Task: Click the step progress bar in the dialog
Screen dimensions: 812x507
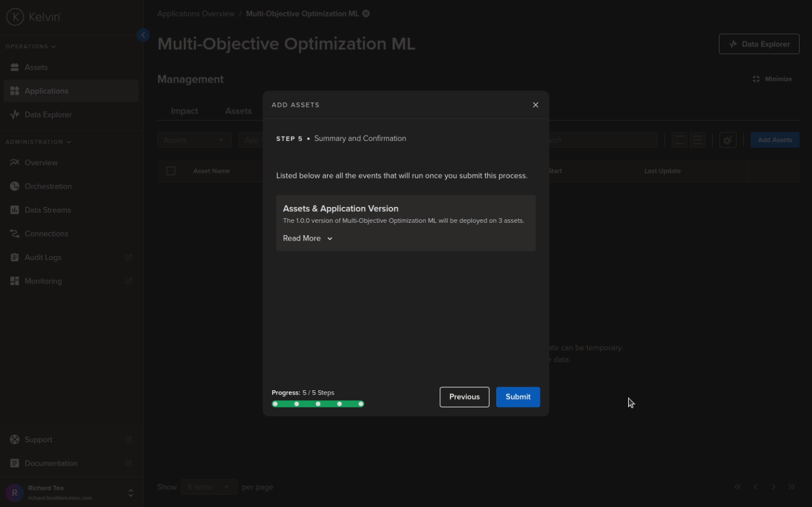Action: click(x=318, y=404)
